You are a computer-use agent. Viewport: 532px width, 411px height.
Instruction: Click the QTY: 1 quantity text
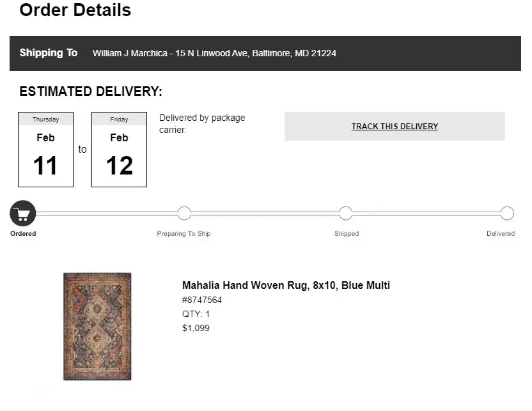196,314
